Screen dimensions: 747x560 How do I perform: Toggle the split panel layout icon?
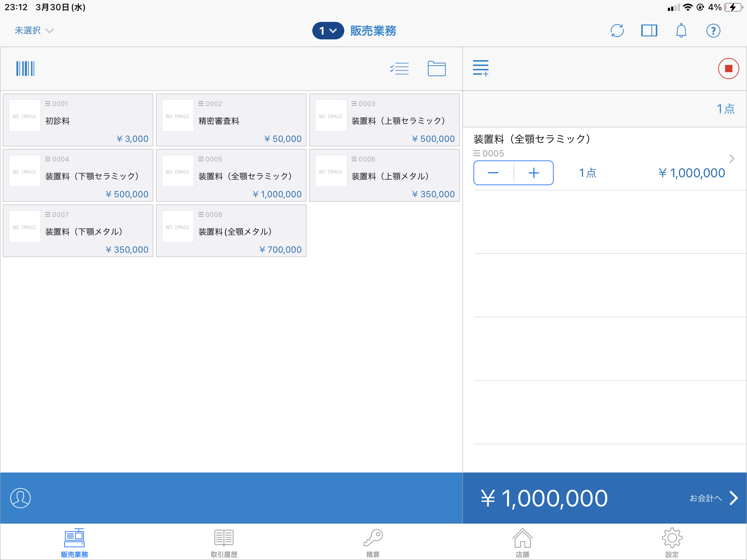[x=649, y=31]
